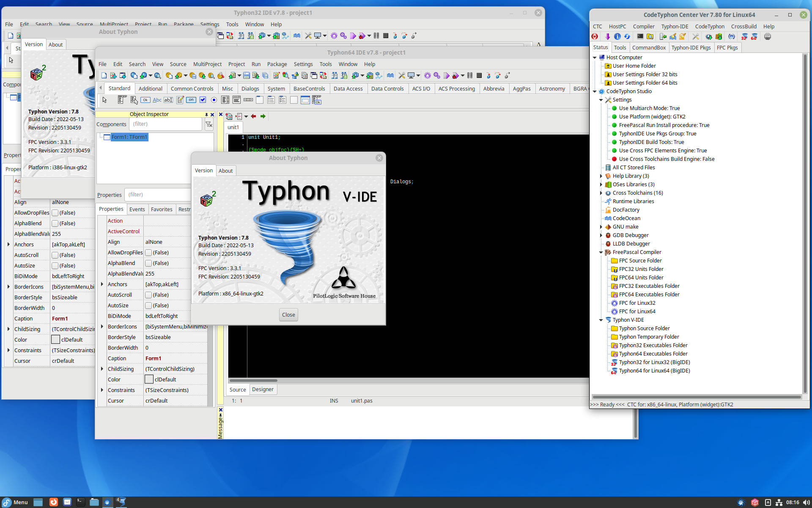Toggle AutoSize checkbox in Typhon64 inspector
Viewport: 812px width, 508px height.
(x=149, y=306)
